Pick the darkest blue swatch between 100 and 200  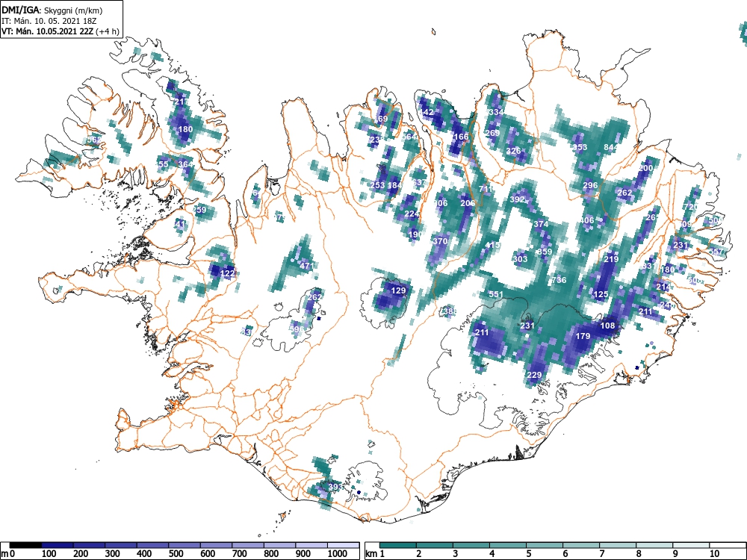58,545
